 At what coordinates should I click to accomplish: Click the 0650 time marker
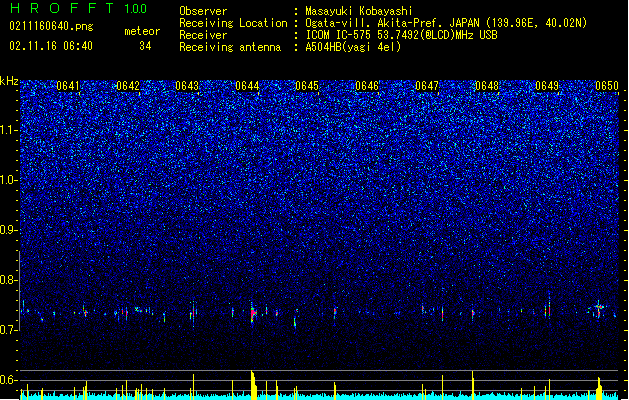607,86
